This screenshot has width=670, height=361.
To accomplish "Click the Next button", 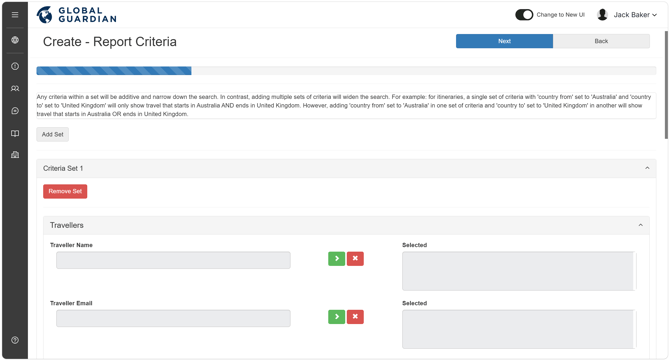I will (x=504, y=41).
